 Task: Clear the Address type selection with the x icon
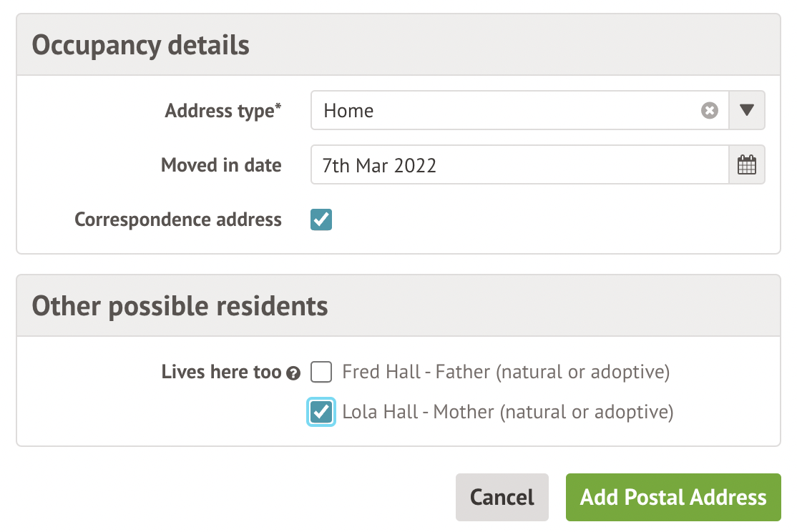click(709, 111)
